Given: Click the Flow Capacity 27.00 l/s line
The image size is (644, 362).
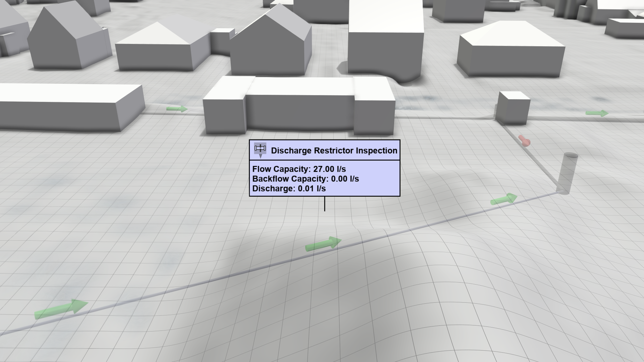Looking at the screenshot, I should (299, 169).
